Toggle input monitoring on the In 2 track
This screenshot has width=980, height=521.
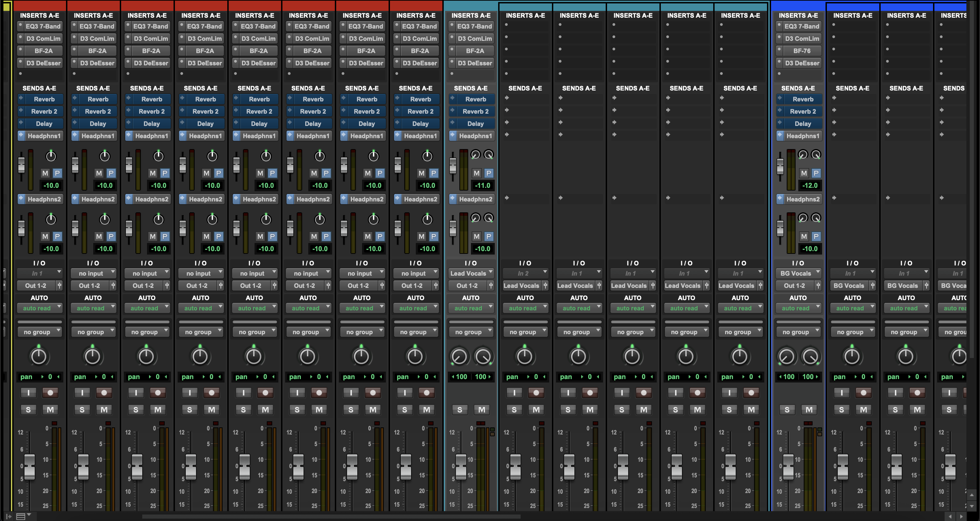[x=514, y=392]
